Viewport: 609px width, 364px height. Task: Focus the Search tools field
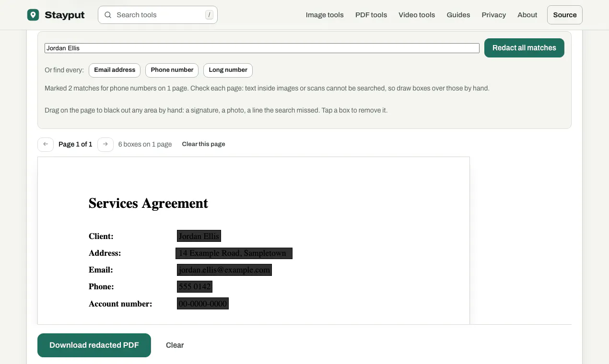(x=158, y=15)
